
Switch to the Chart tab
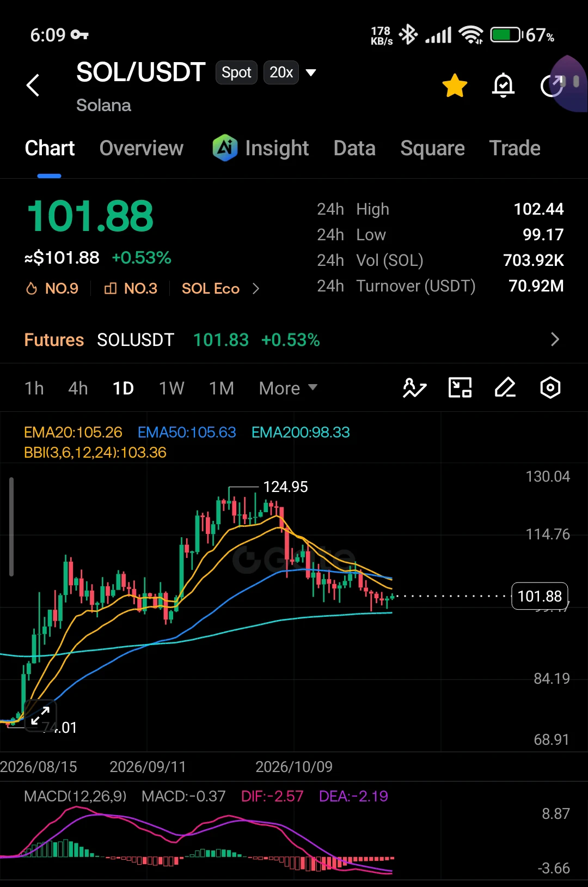50,148
